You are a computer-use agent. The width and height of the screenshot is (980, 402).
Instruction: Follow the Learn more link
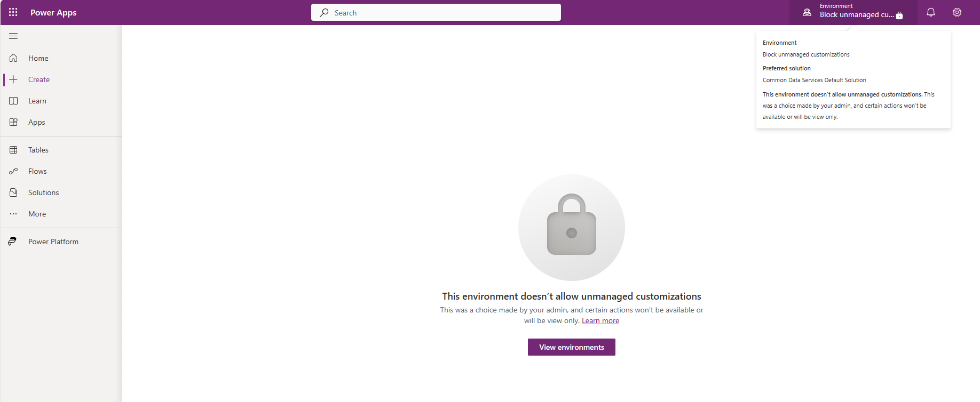600,320
